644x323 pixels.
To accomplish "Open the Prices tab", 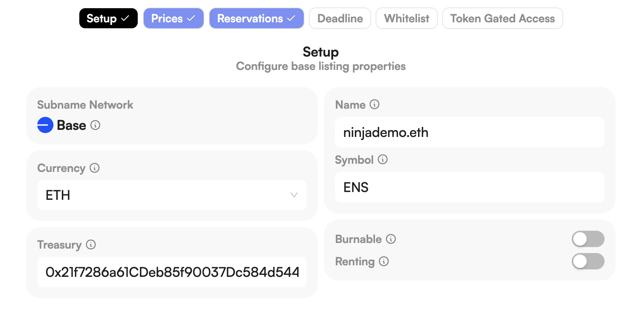I will point(173,18).
